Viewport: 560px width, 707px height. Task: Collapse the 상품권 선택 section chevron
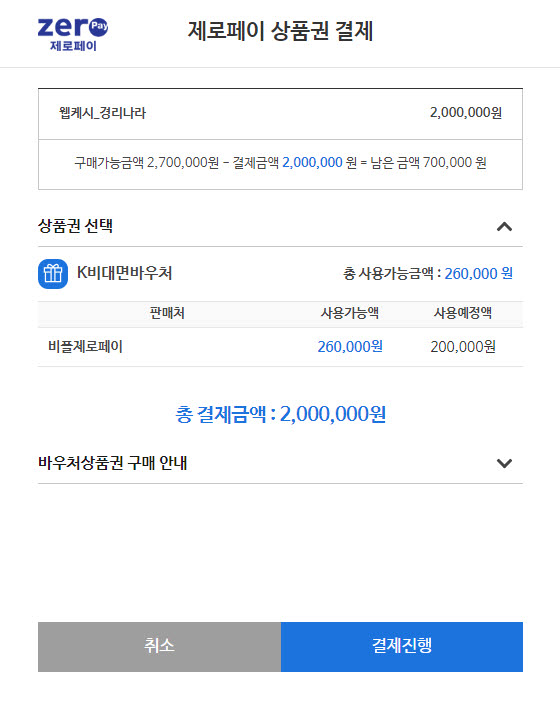pos(504,226)
